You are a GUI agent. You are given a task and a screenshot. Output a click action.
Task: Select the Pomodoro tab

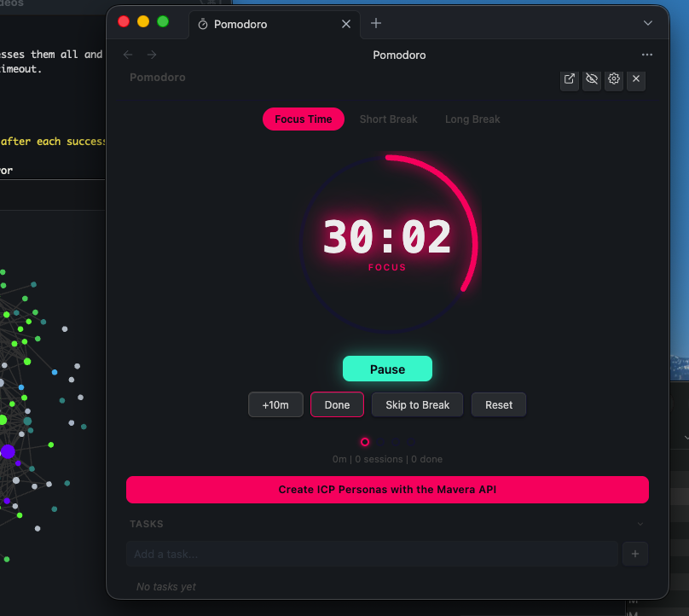[x=275, y=24]
